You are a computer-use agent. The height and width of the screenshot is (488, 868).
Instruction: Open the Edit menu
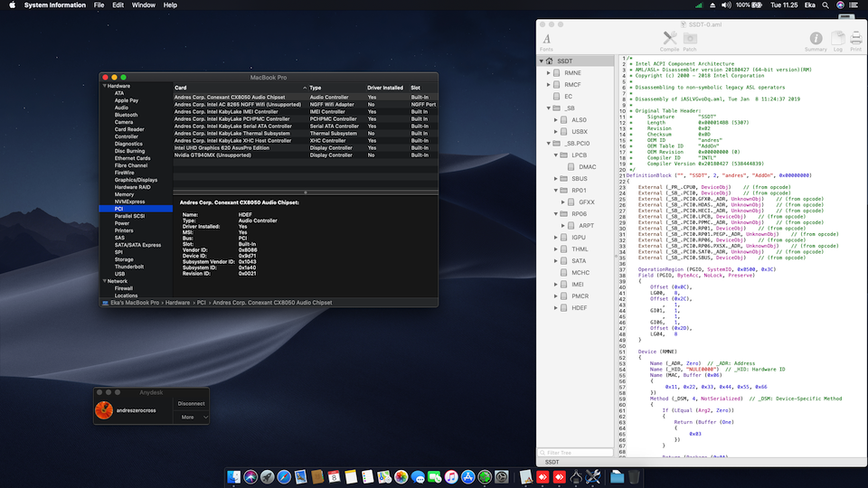click(x=118, y=5)
